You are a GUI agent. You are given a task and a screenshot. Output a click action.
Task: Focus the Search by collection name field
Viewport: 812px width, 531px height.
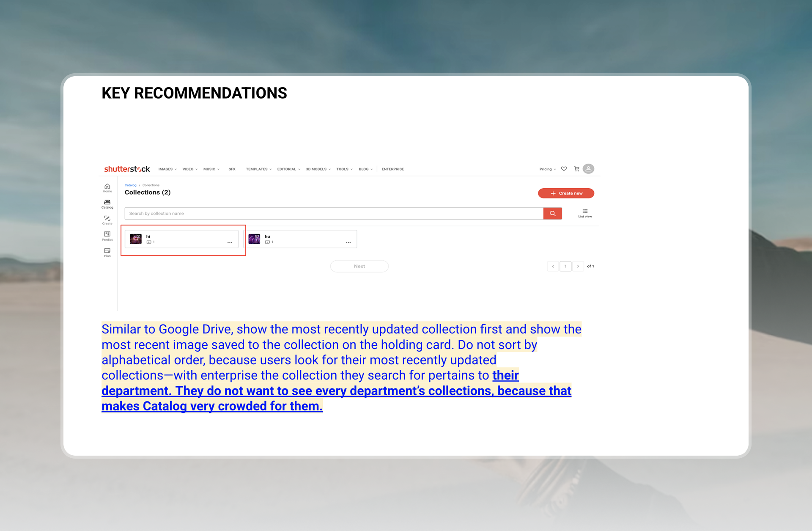coord(334,214)
